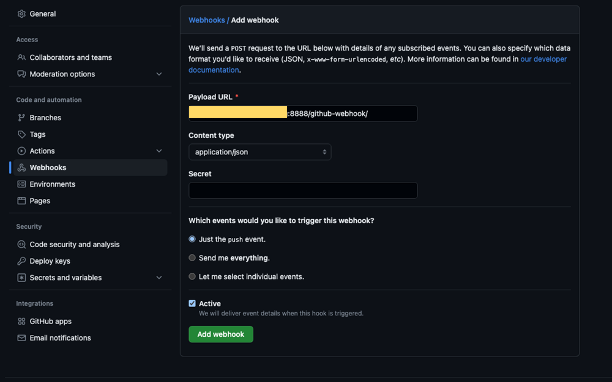
Task: Expand Moderation options chevron
Action: pyautogui.click(x=159, y=74)
